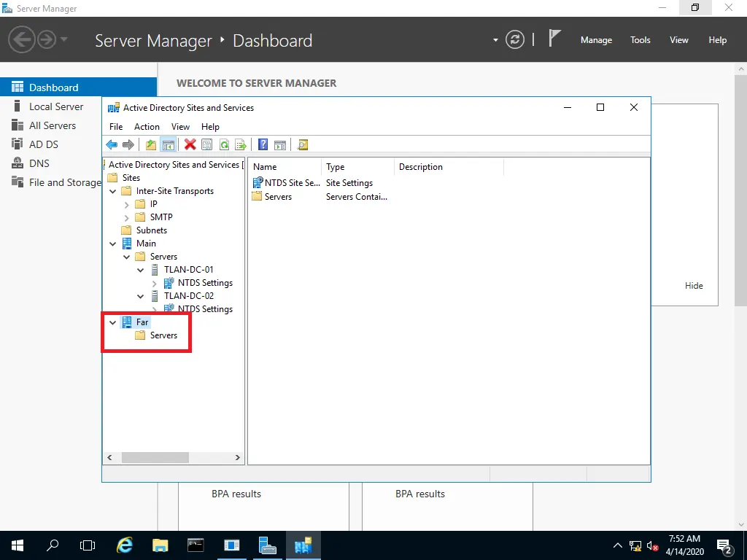Click the muted volume tray icon

pyautogui.click(x=653, y=545)
